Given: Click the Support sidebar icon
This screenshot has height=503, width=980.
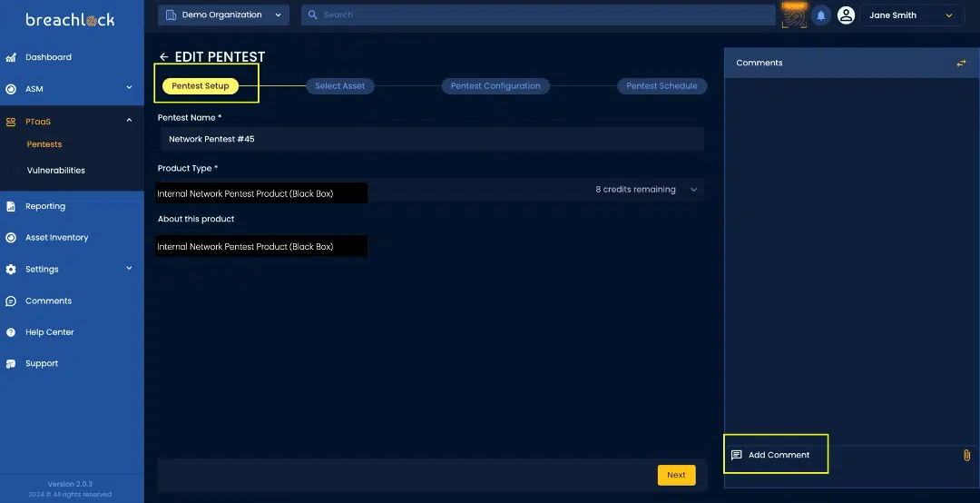Looking at the screenshot, I should click(11, 363).
